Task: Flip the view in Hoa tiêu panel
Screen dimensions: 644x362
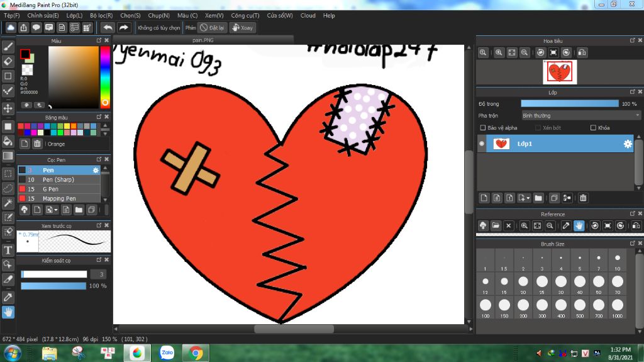Action: [x=582, y=53]
